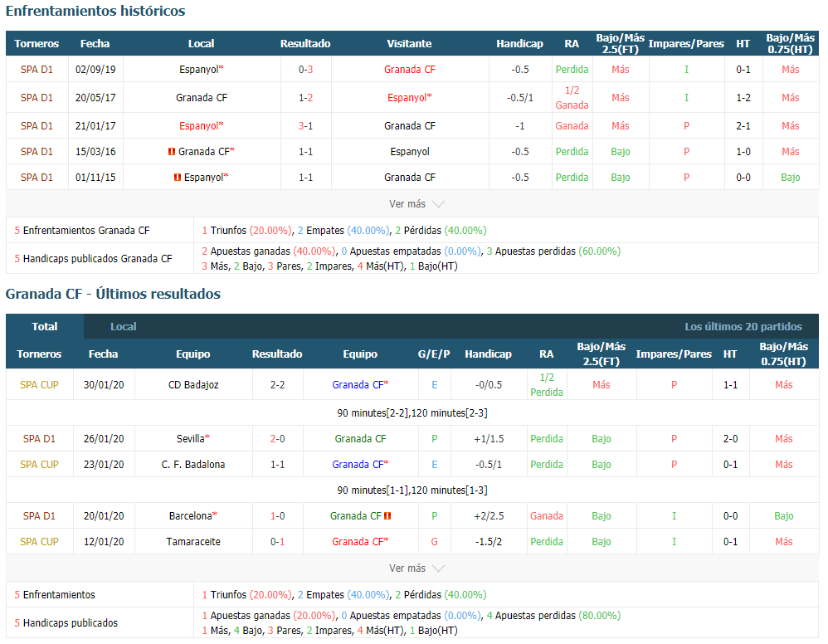Switch to the Local tab
The image size is (828, 644).
pyautogui.click(x=123, y=326)
